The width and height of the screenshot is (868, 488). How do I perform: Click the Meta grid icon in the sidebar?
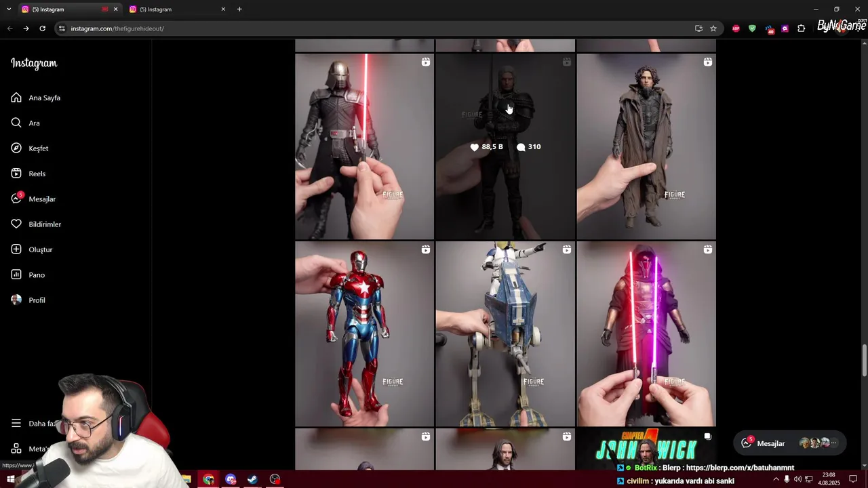pyautogui.click(x=16, y=449)
